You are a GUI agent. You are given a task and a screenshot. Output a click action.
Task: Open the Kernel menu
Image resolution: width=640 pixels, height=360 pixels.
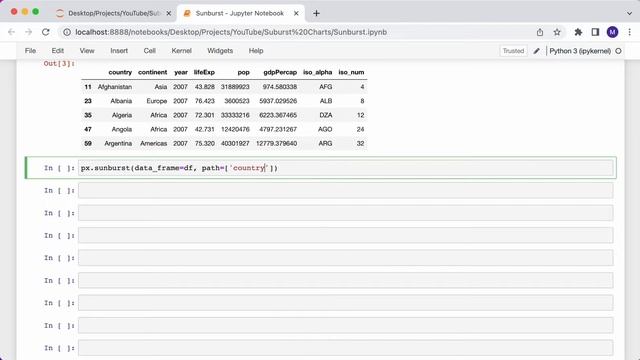181,51
